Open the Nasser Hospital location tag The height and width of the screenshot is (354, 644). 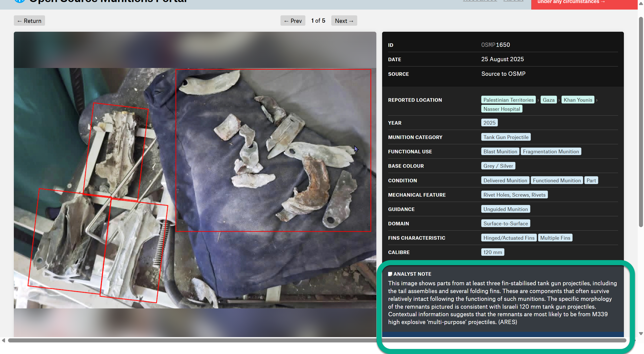(502, 109)
